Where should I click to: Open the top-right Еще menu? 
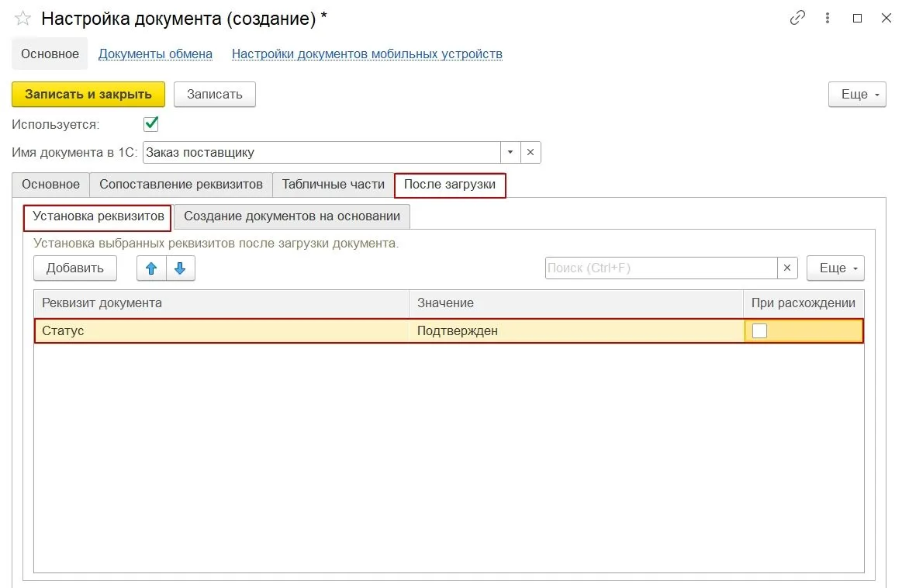pos(856,94)
